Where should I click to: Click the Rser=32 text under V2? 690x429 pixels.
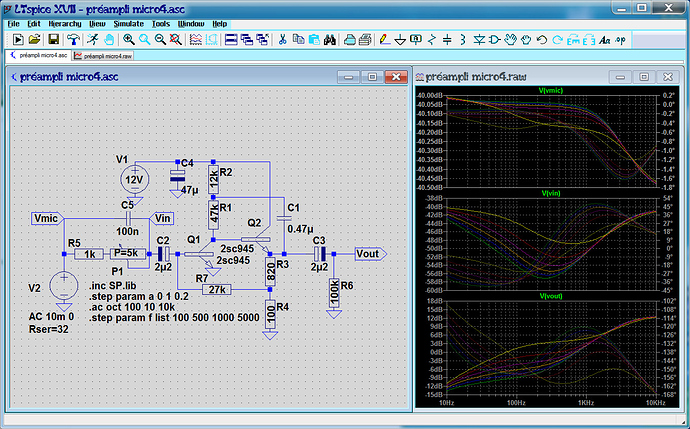click(x=48, y=330)
